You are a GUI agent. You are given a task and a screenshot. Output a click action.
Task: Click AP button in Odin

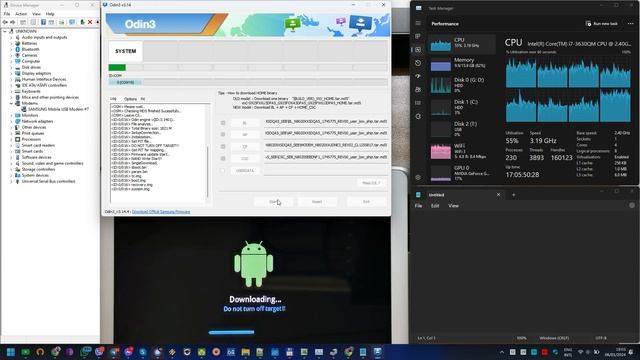tap(245, 134)
